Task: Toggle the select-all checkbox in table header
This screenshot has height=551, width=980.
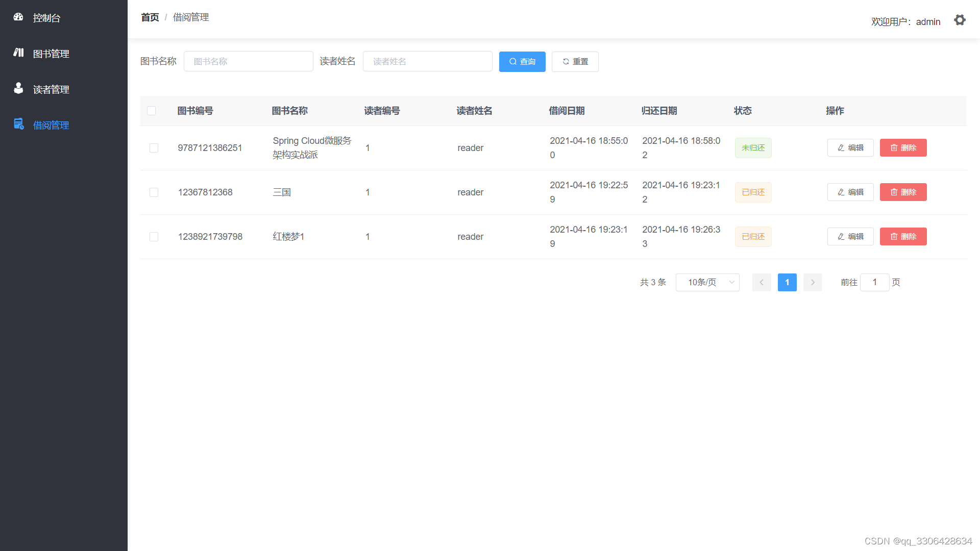Action: (x=152, y=111)
